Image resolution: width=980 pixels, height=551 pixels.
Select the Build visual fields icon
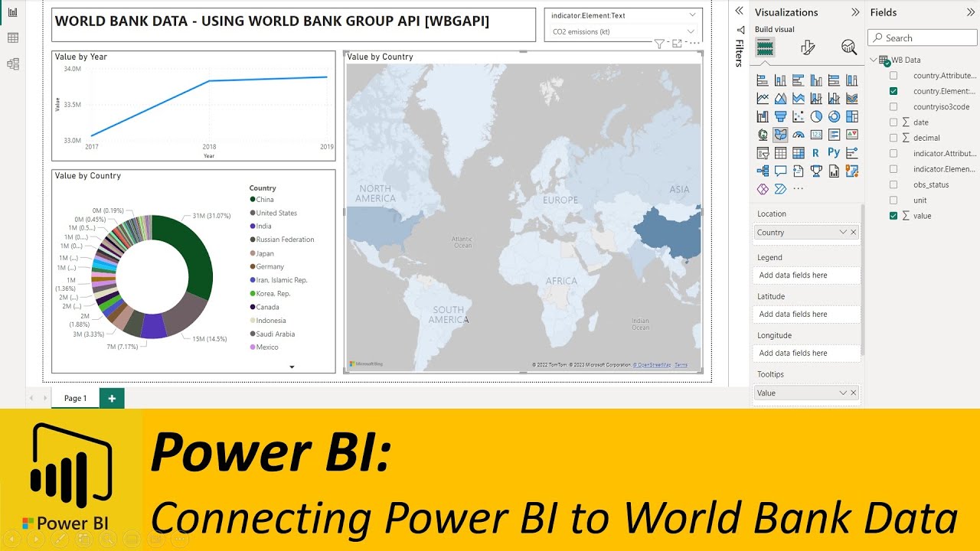765,47
